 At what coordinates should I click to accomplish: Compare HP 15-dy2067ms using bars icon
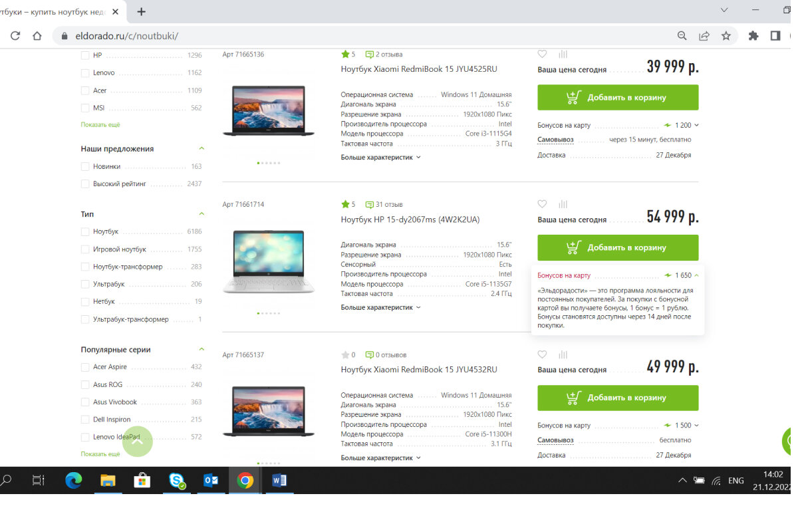coord(563,204)
